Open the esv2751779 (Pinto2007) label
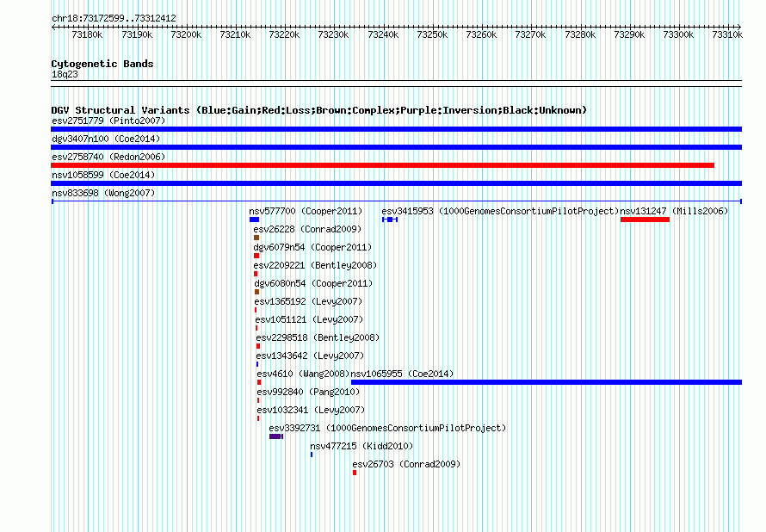This screenshot has width=766, height=532. coord(108,121)
